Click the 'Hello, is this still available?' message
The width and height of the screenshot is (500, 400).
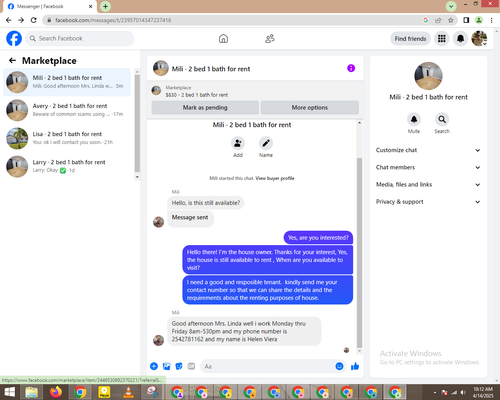pos(206,203)
